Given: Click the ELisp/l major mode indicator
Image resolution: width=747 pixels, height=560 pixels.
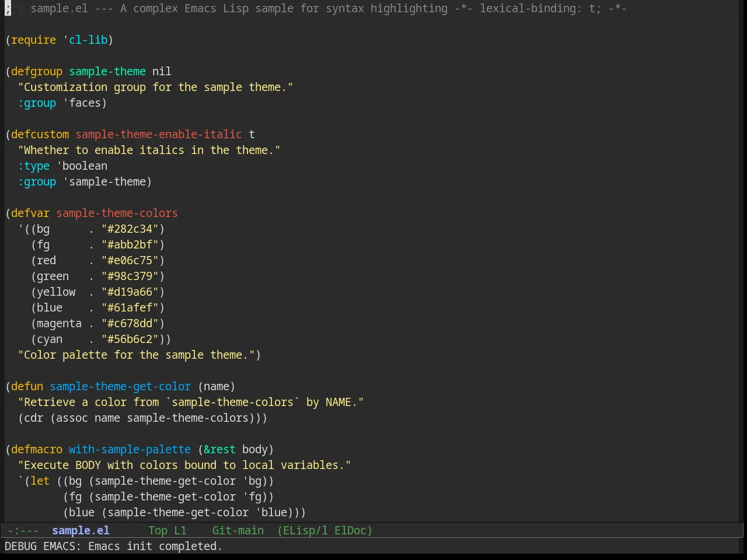Looking at the screenshot, I should (x=302, y=530).
